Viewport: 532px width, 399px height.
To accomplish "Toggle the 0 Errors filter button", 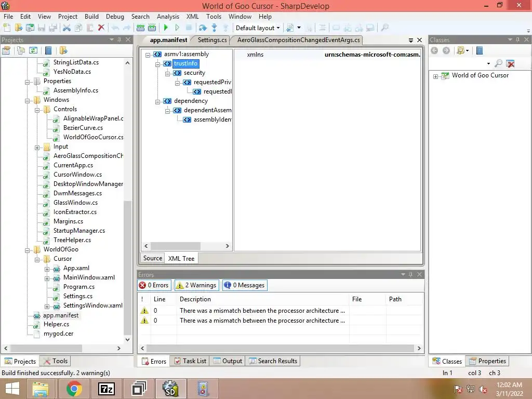I will click(x=154, y=285).
